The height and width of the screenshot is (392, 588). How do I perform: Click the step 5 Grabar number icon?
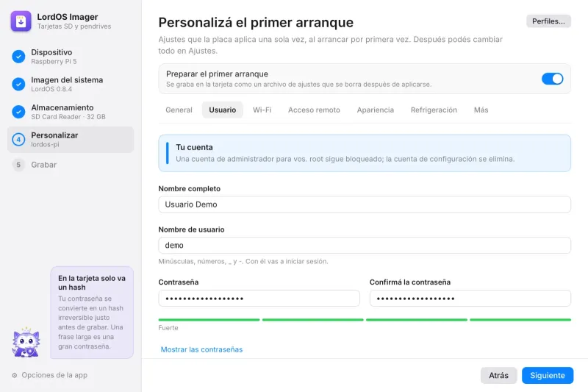(18, 165)
